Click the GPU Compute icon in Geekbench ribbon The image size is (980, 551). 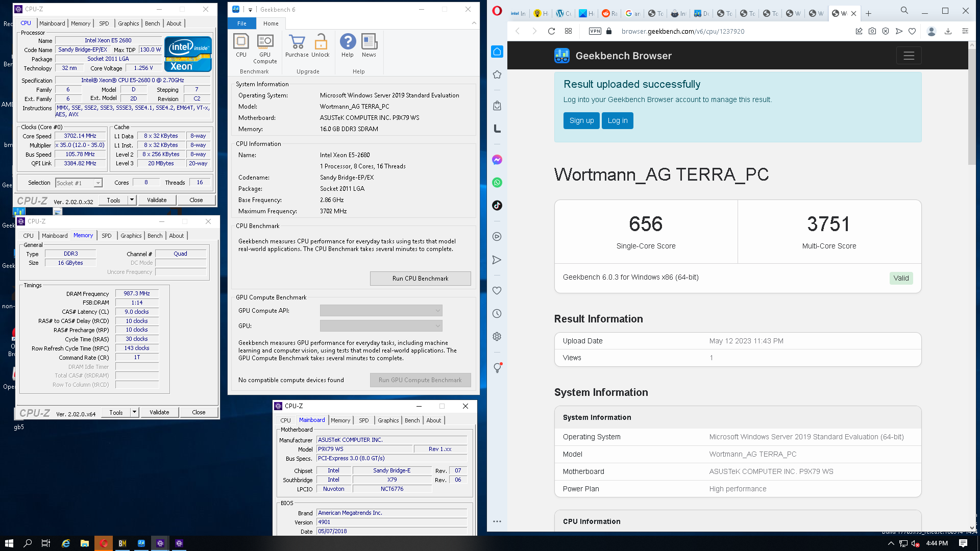click(265, 48)
